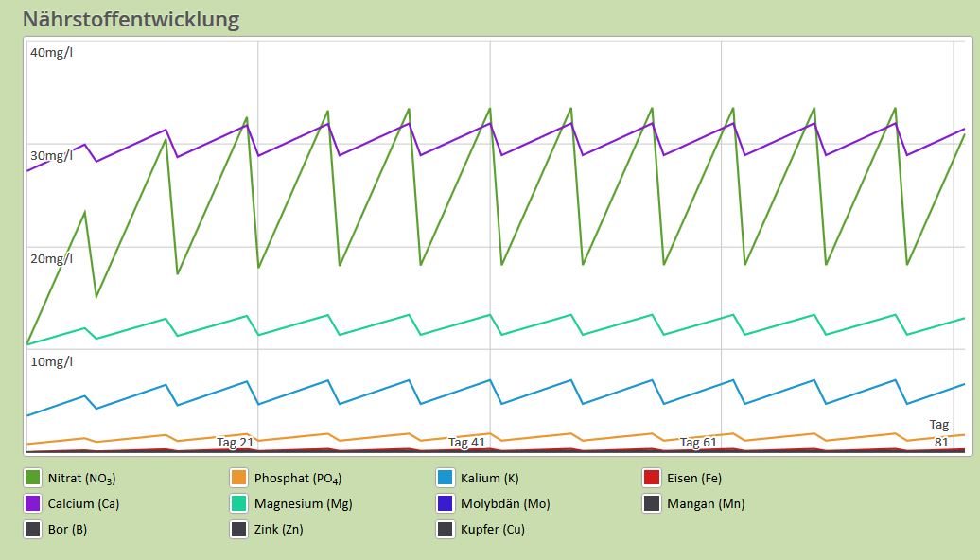The width and height of the screenshot is (980, 560).
Task: Enable the Mangan (Mn) series in the legend
Action: 651,503
